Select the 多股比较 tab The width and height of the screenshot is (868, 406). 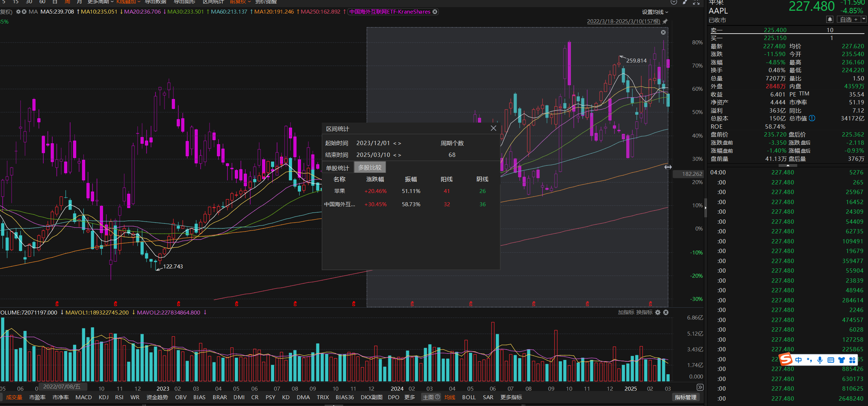370,167
